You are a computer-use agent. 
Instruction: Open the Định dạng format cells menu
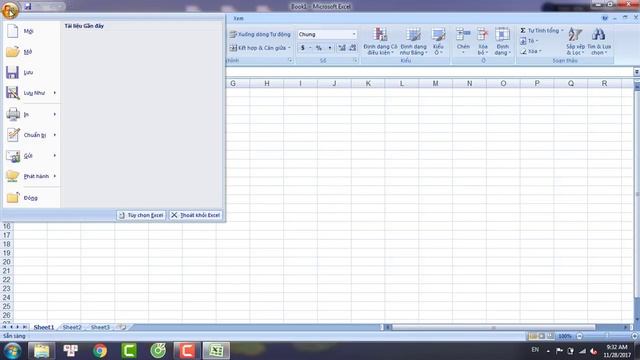click(502, 41)
